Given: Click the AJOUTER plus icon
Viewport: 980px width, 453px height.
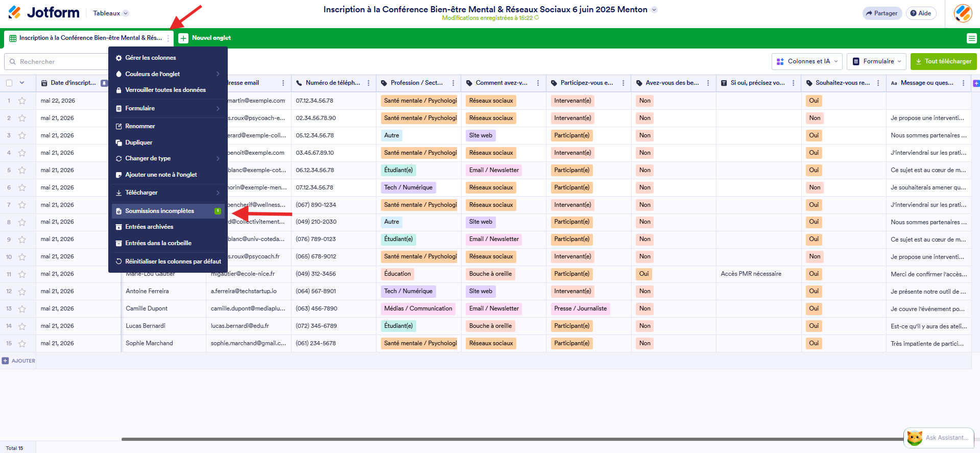Looking at the screenshot, I should point(6,361).
